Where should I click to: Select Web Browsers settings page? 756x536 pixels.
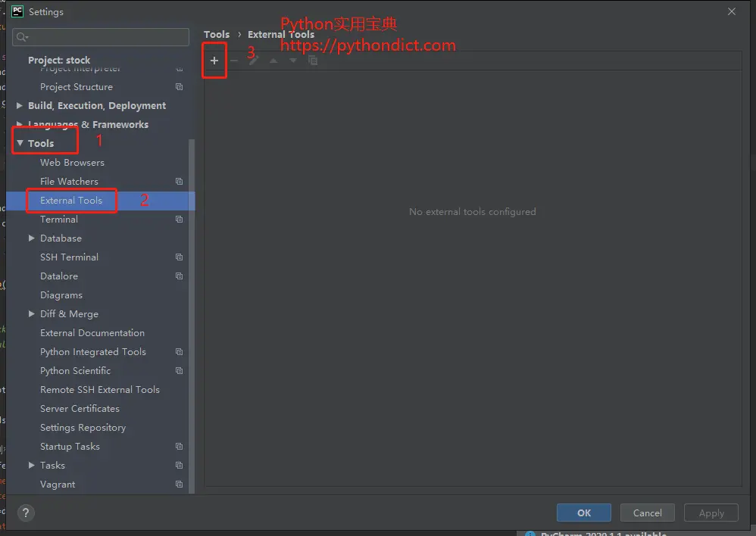point(72,163)
